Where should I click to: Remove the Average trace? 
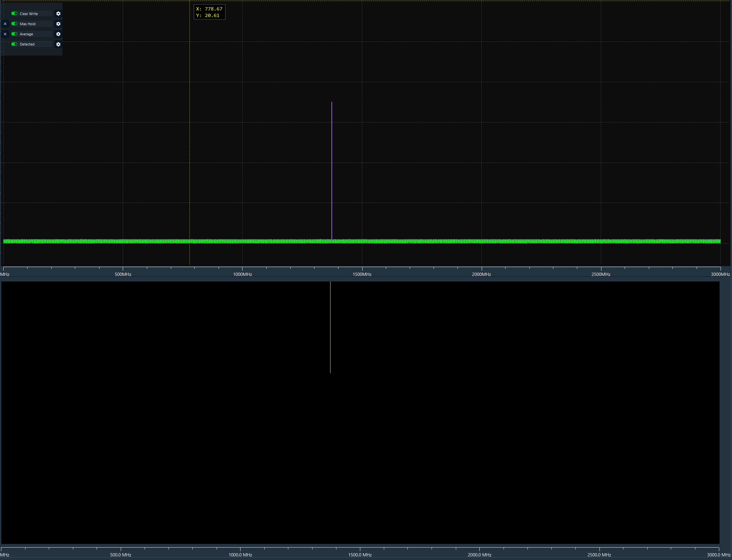point(5,34)
